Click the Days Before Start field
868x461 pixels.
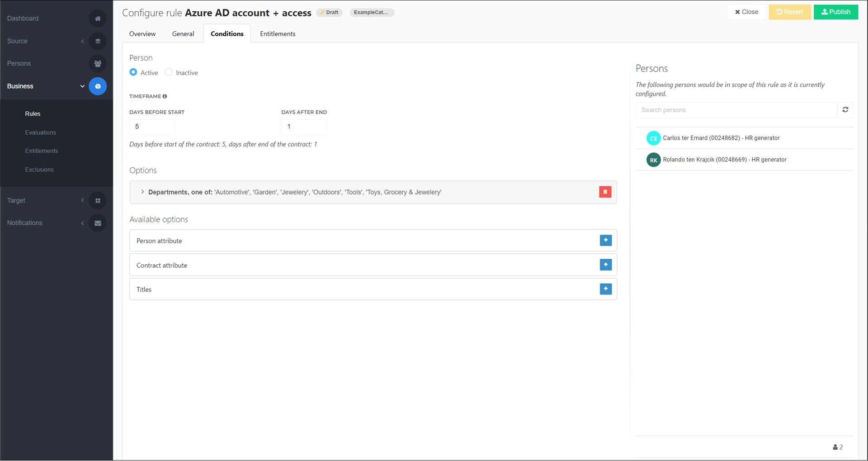pyautogui.click(x=152, y=127)
